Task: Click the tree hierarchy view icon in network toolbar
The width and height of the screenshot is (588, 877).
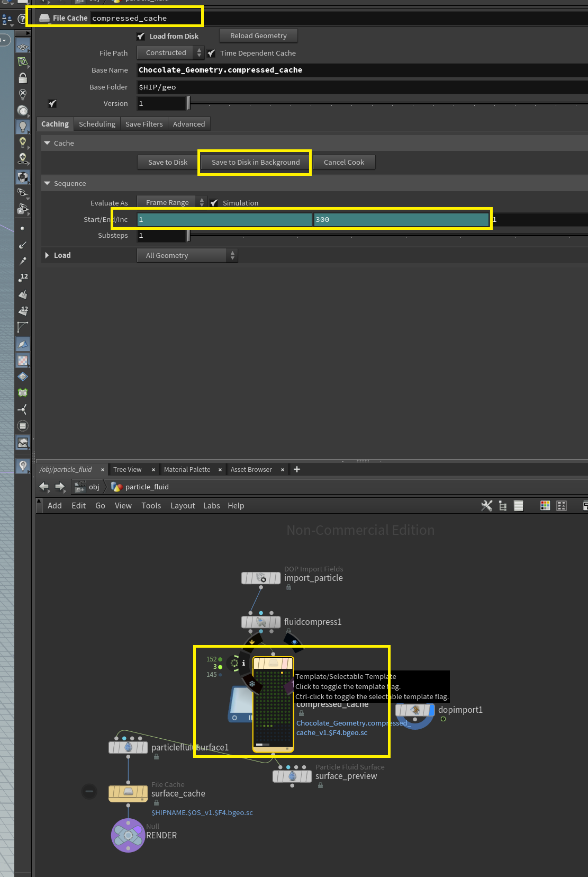Action: click(503, 506)
